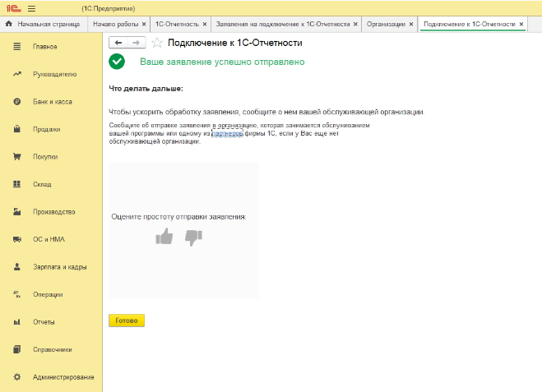Open Склад section label

42,184
